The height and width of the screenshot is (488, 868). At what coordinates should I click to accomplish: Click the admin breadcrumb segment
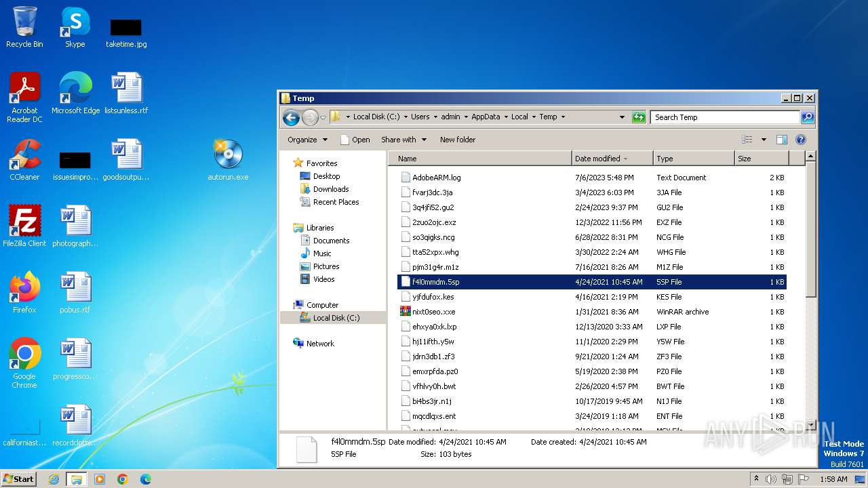[x=450, y=117]
